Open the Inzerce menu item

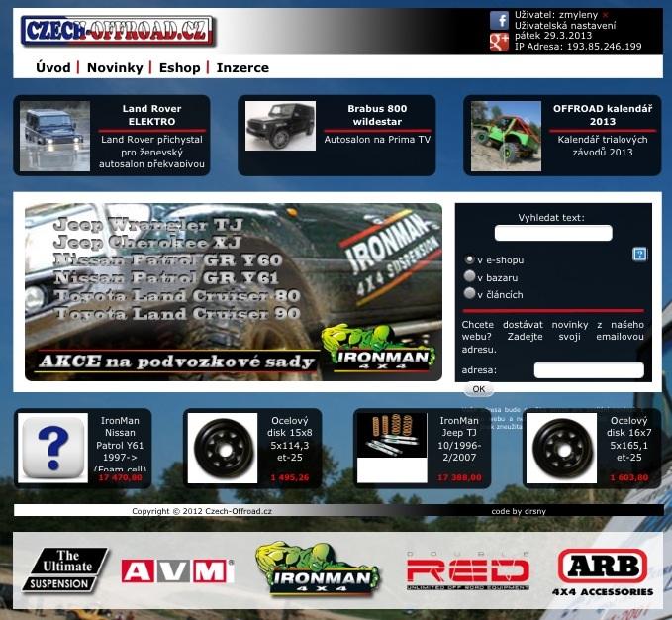coord(242,67)
